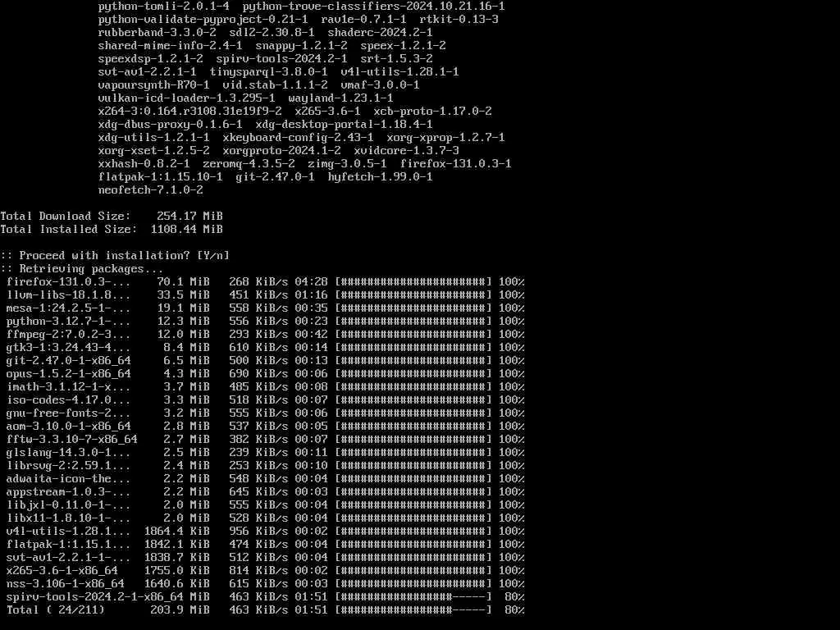Click the firefox-131.0.3 download progress bar
Viewport: 840px width, 630px height.
tap(413, 282)
